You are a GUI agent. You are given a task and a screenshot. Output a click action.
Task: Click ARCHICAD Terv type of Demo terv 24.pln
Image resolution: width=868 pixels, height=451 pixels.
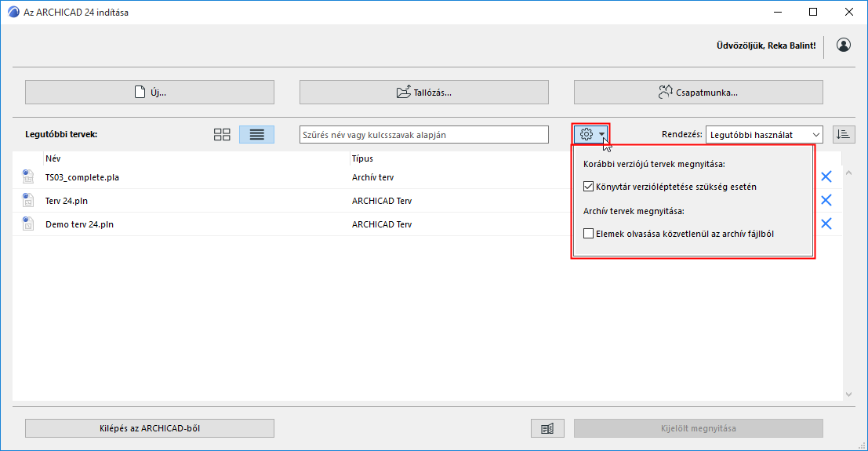point(382,224)
